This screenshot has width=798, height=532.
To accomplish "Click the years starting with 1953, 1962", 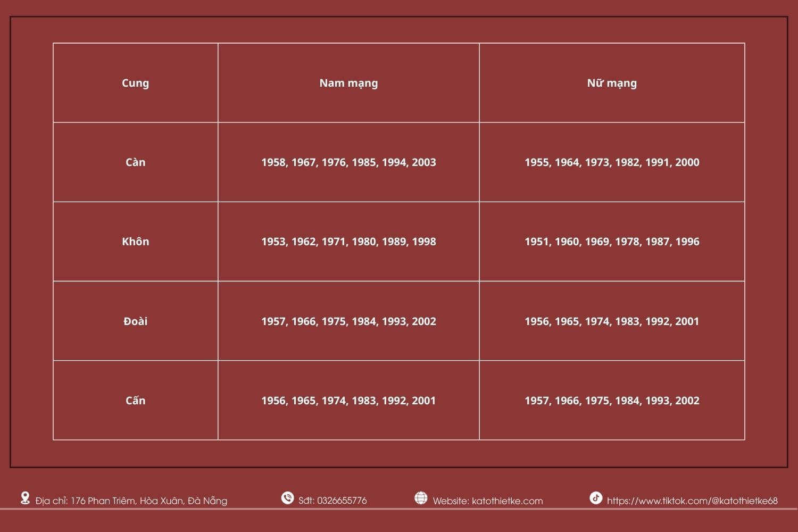I will tap(348, 242).
